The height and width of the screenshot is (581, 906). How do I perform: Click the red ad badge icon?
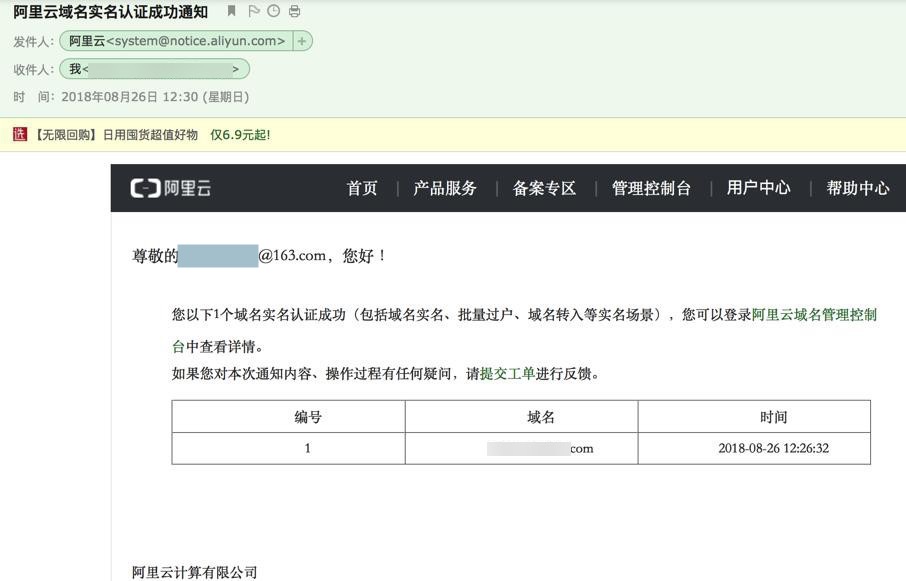pyautogui.click(x=20, y=135)
